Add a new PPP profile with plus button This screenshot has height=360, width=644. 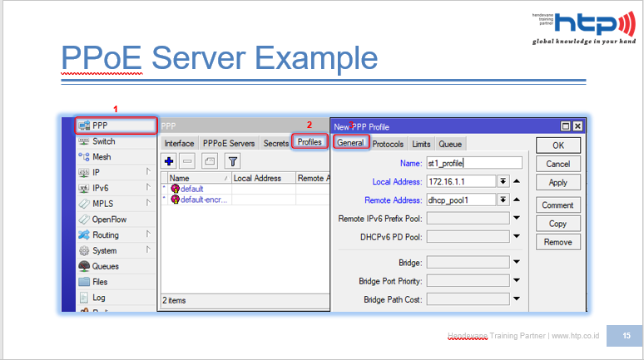pyautogui.click(x=169, y=161)
